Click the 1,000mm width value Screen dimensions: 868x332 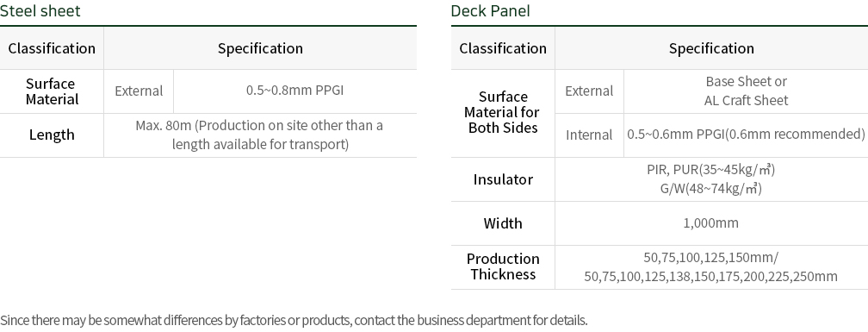[x=710, y=222]
